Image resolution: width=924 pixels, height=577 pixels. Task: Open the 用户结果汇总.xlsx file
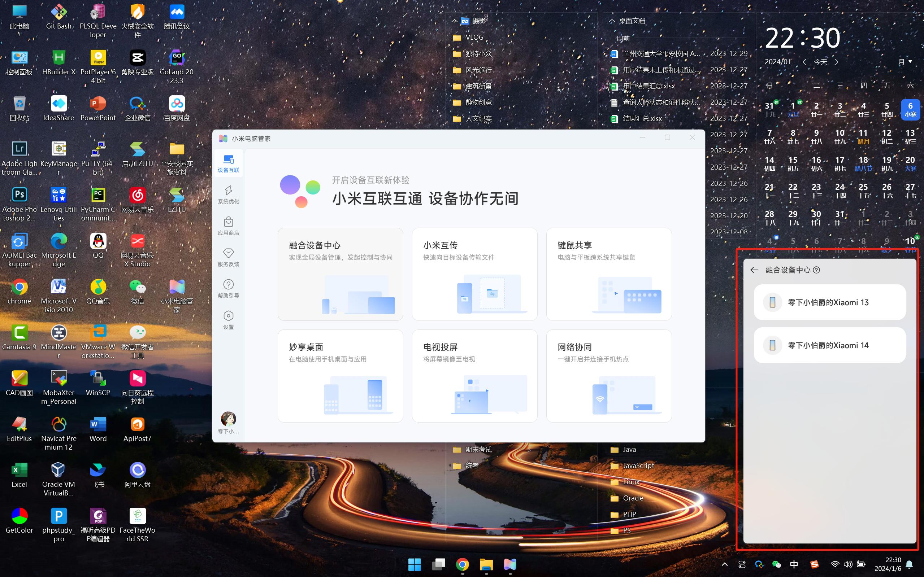pyautogui.click(x=648, y=86)
